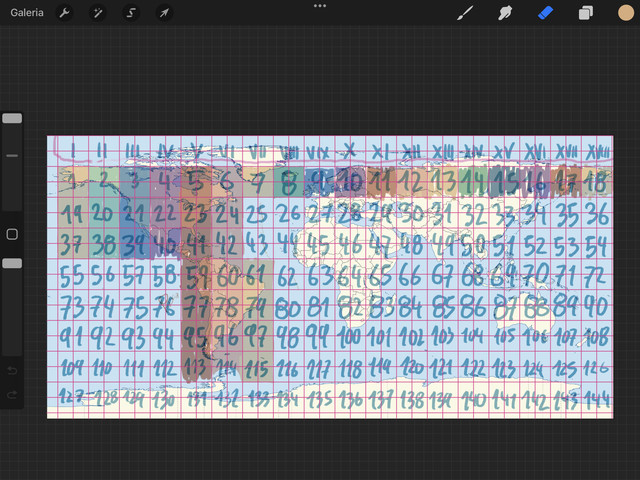
Task: Click map cell numbered 127
Action: [x=73, y=396]
